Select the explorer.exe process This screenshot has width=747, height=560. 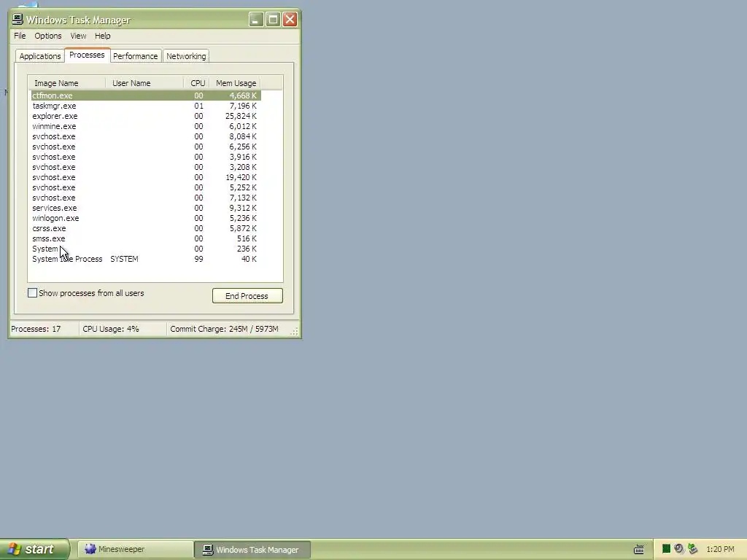coord(146,116)
